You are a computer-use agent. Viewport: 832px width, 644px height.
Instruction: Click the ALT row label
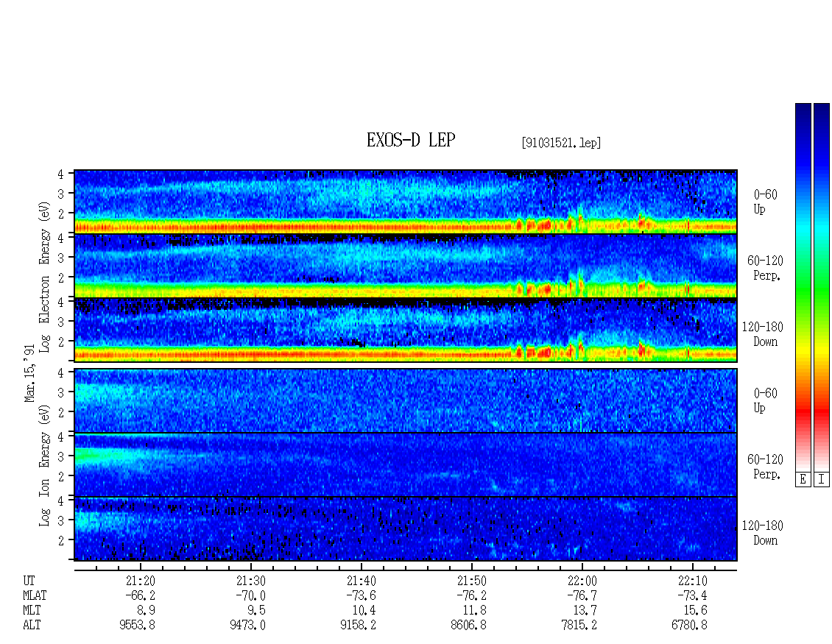pos(32,626)
